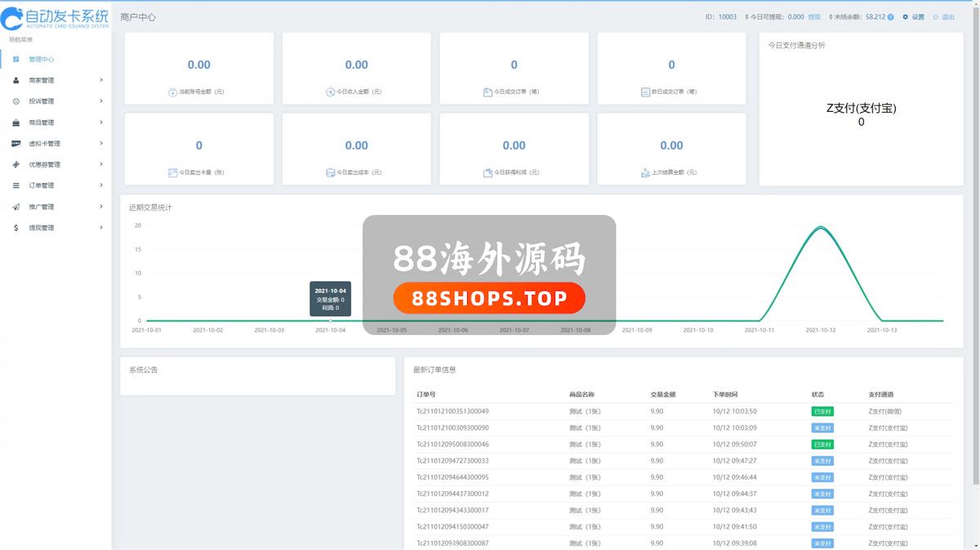Open 管理中心 dashboard menu item
Viewport: 980px width, 550px height.
tap(41, 60)
